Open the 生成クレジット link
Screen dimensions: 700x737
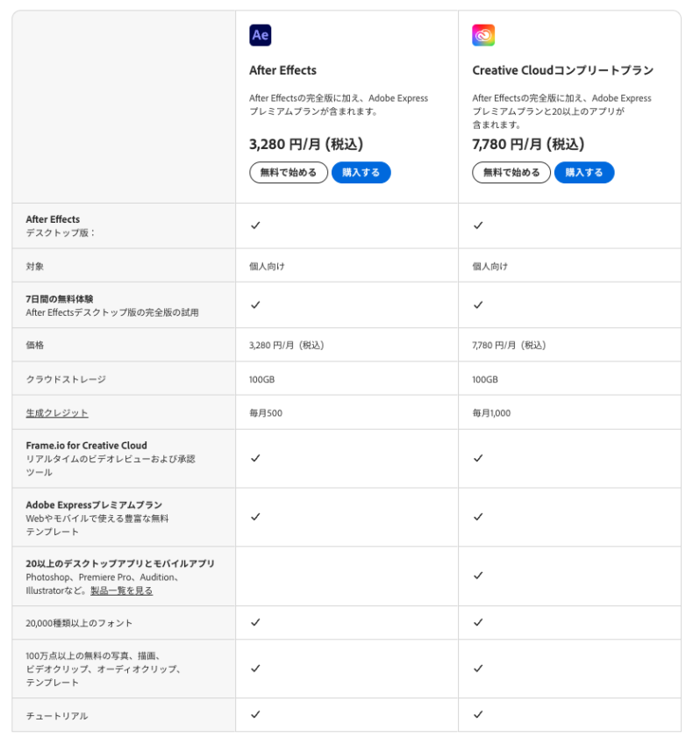click(57, 413)
